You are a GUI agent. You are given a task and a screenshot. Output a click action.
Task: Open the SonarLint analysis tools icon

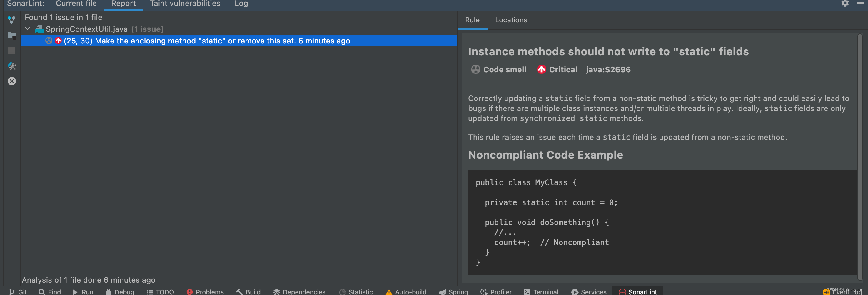point(11,66)
